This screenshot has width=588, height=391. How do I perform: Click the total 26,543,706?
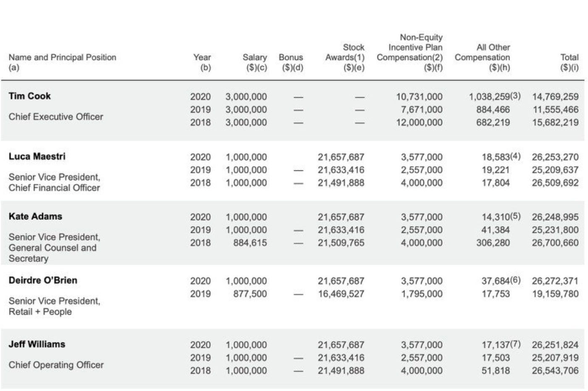tap(555, 371)
